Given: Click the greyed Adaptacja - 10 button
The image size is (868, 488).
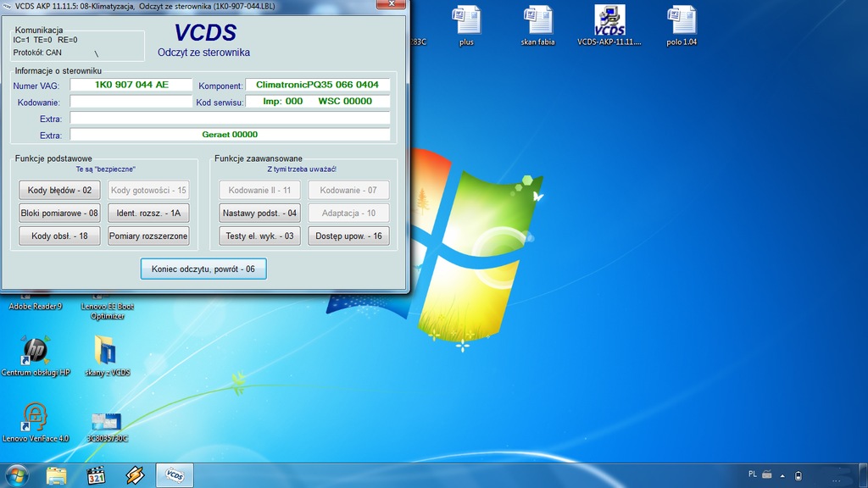Looking at the screenshot, I should [x=348, y=213].
